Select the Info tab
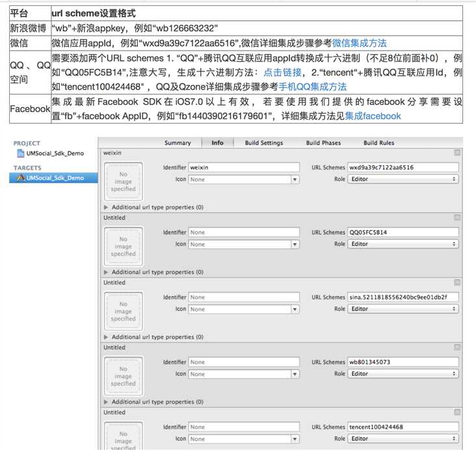476x450 pixels. point(217,142)
